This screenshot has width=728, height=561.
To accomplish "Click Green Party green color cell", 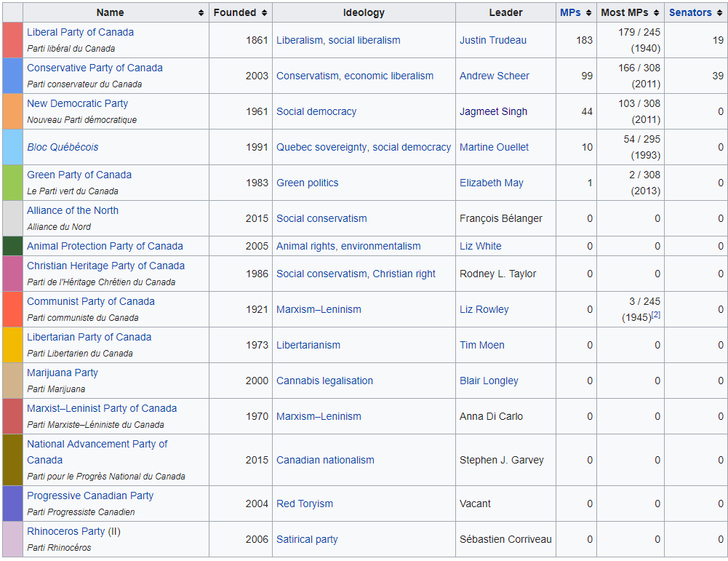I will (x=12, y=183).
